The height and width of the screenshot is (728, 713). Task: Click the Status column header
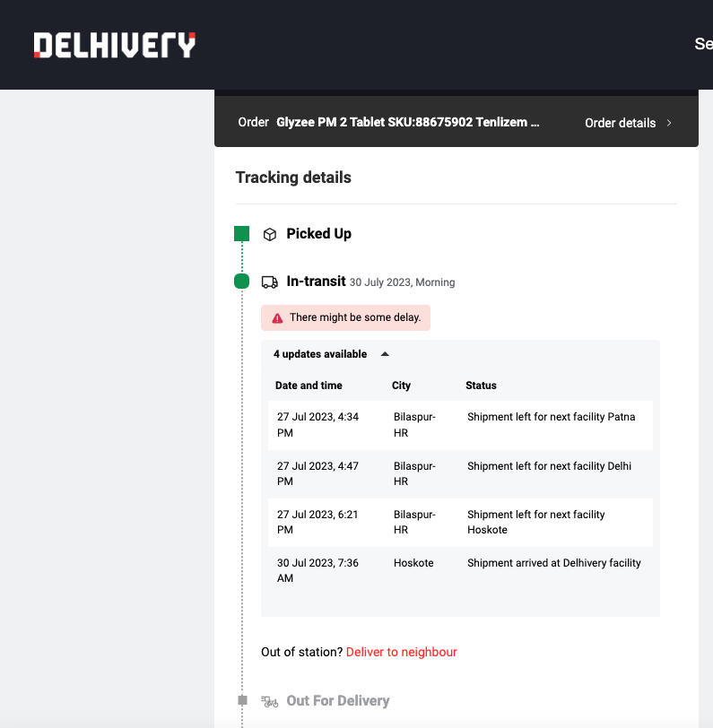point(481,386)
